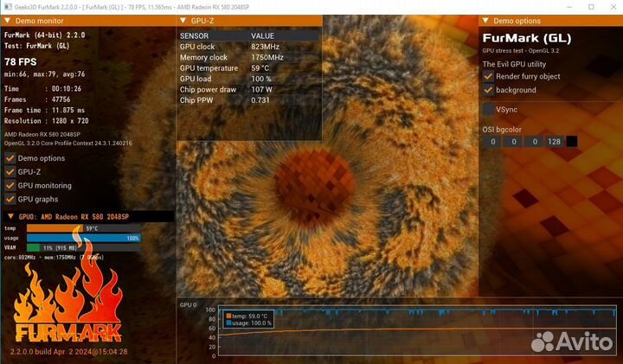The height and width of the screenshot is (364, 623).
Task: Click the Time 00:10:26 value
Action: click(x=67, y=88)
